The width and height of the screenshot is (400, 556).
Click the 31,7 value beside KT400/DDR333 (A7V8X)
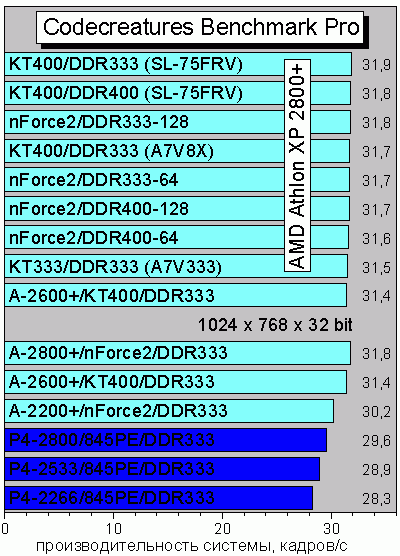pyautogui.click(x=376, y=152)
